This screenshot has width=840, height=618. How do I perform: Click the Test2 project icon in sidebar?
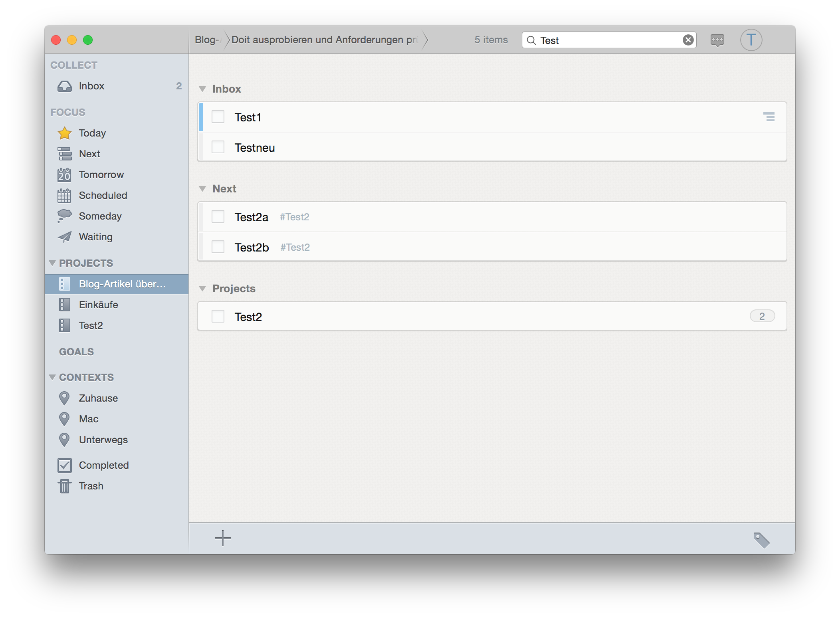point(65,325)
